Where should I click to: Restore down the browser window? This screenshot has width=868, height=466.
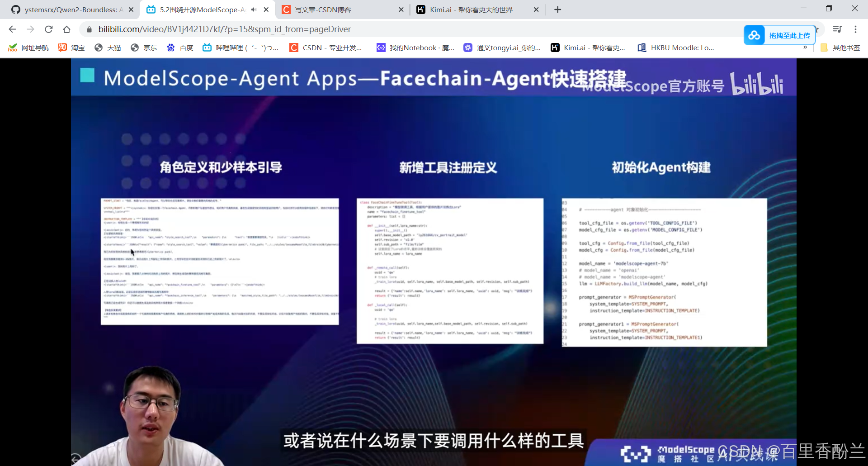pos(829,9)
